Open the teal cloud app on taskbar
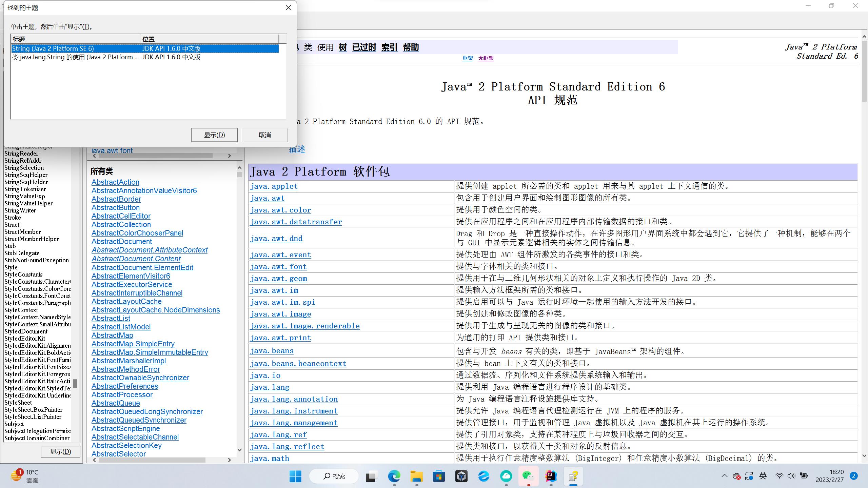 (506, 476)
